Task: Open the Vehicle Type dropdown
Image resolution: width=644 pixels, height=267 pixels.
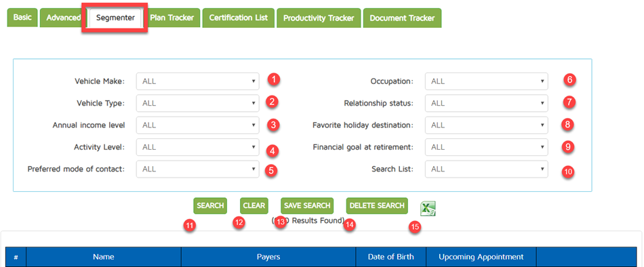Action: (197, 103)
